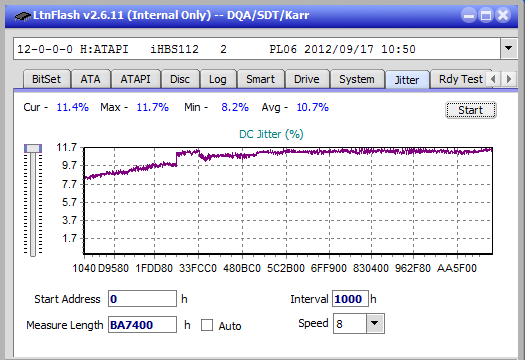Click the y-axis label 5.7

coord(69,202)
